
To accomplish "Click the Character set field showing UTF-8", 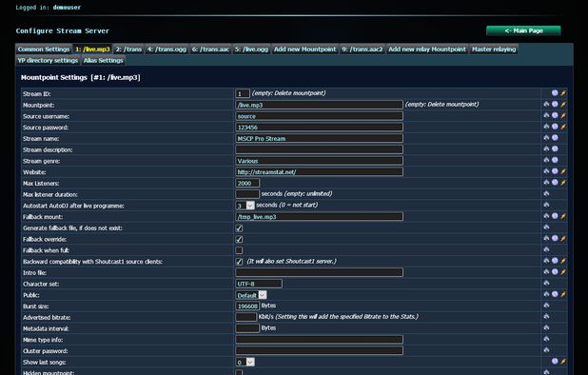I will click(259, 284).
